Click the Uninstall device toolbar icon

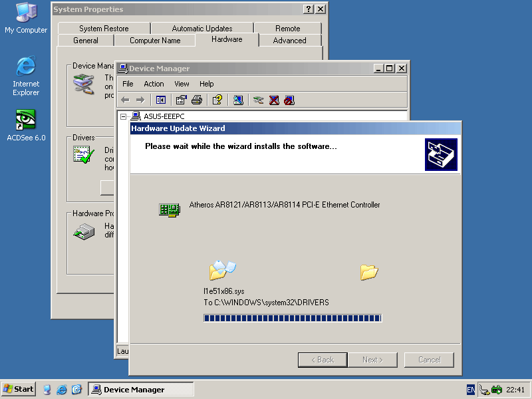[x=274, y=100]
